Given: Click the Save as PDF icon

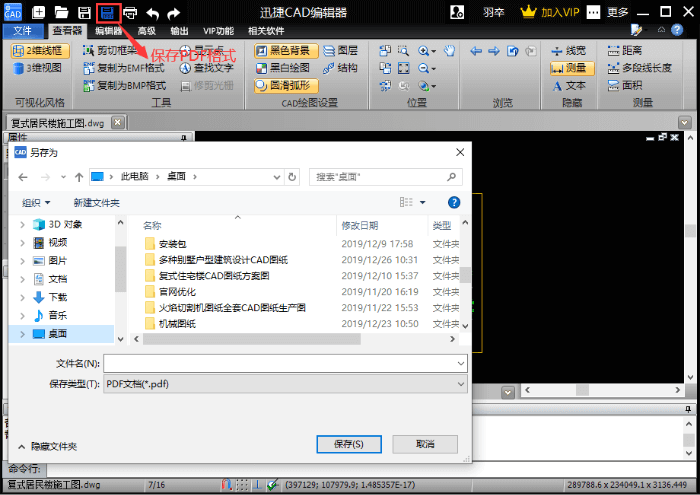Looking at the screenshot, I should (x=108, y=12).
